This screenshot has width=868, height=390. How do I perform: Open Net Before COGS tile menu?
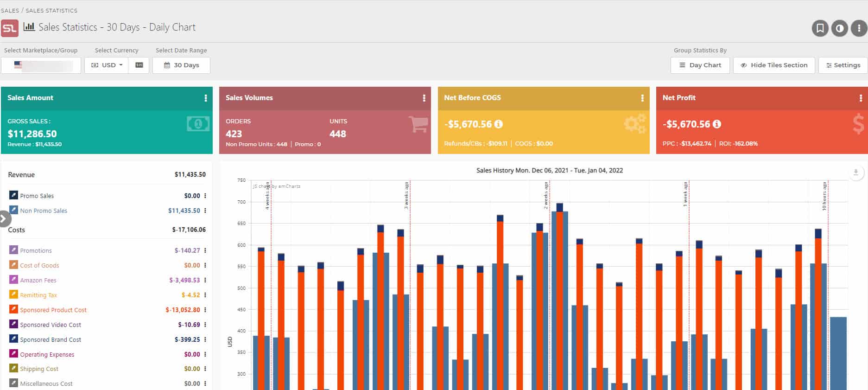(x=642, y=98)
